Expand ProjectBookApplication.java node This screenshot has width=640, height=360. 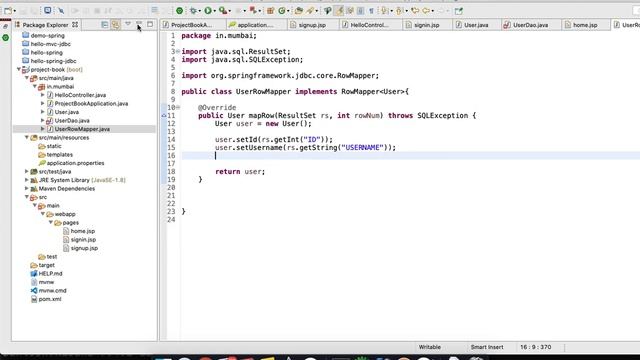pyautogui.click(x=42, y=104)
